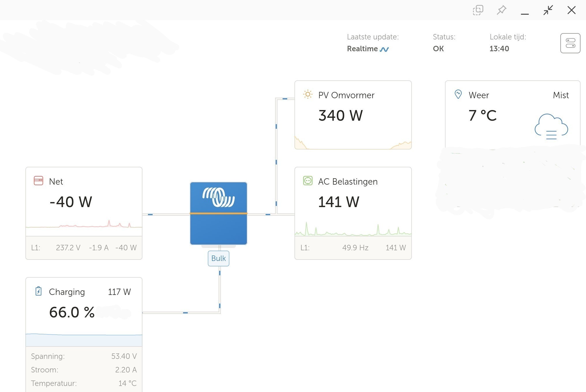Viewport: 586px width, 392px height.
Task: Click the fog cloud weather icon
Action: (x=551, y=127)
